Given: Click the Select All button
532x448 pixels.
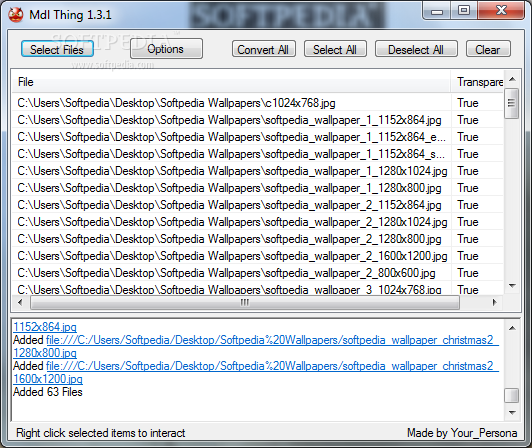Looking at the screenshot, I should (x=335, y=49).
